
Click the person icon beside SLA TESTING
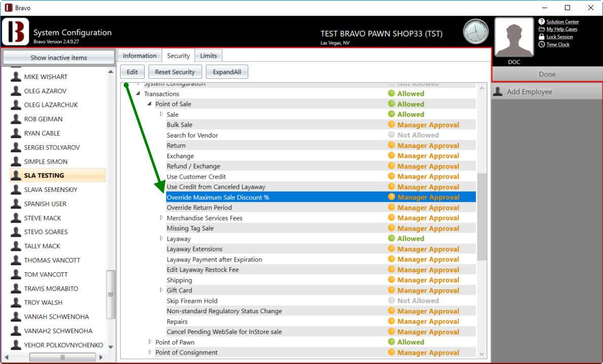pos(16,176)
